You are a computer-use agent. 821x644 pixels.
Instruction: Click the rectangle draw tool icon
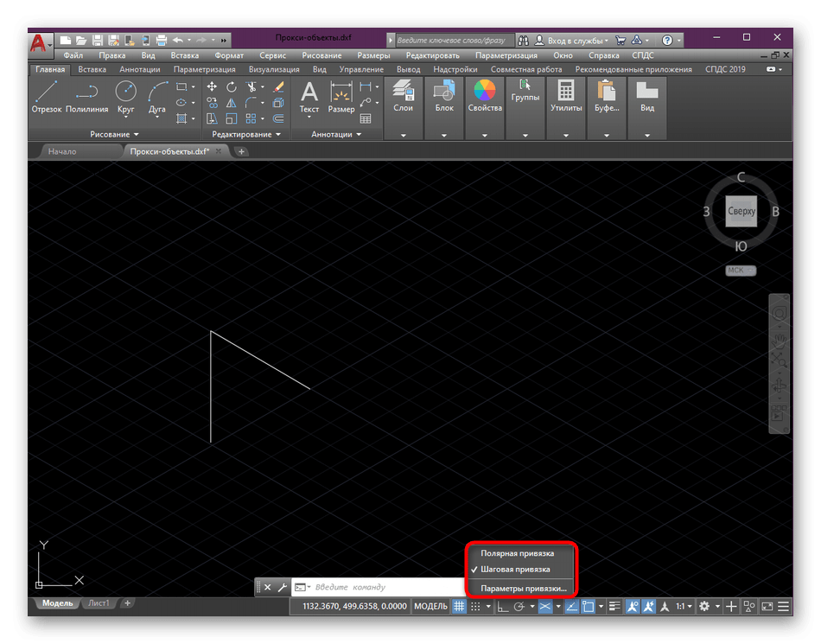tap(181, 87)
